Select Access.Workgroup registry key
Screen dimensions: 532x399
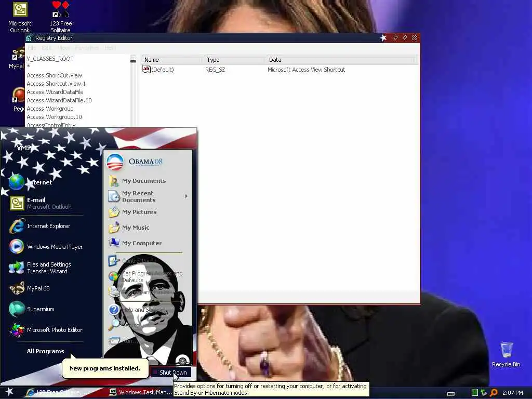point(50,109)
